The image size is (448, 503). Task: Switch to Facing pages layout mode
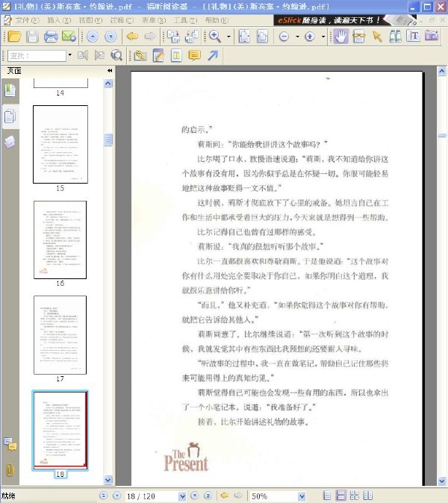coord(368,496)
